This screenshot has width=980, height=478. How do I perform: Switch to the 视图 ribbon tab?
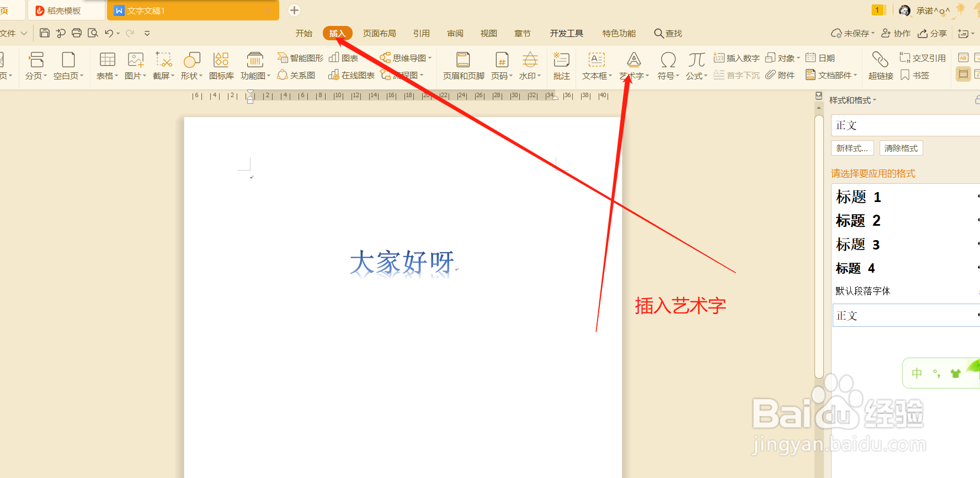[488, 33]
